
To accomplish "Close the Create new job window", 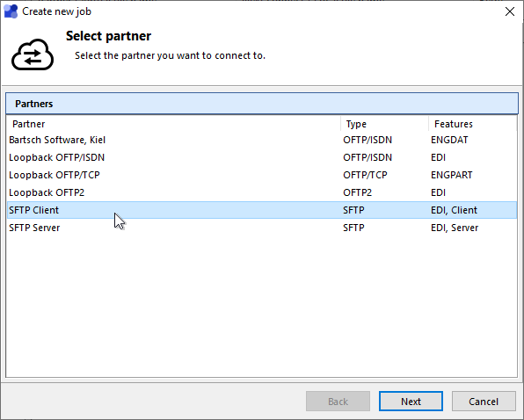I will pyautogui.click(x=510, y=11).
